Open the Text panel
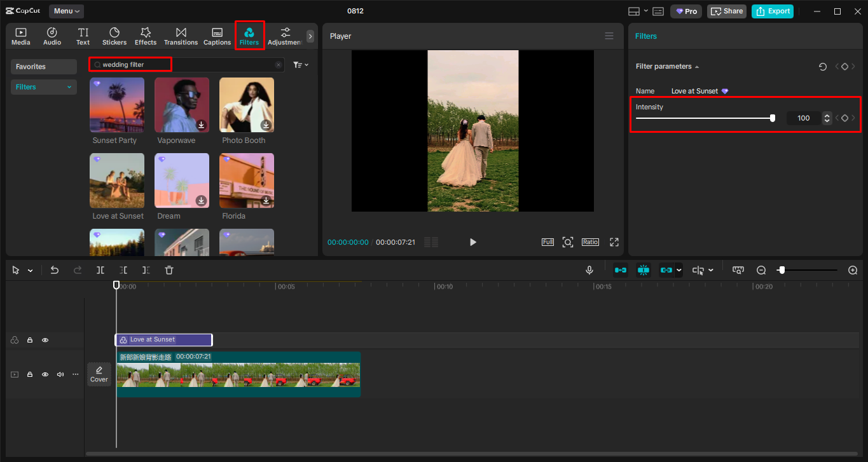The image size is (868, 462). pyautogui.click(x=83, y=35)
